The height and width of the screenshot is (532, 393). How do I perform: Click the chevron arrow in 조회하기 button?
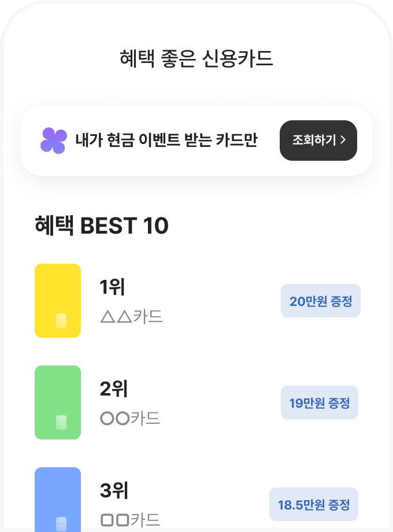point(343,141)
